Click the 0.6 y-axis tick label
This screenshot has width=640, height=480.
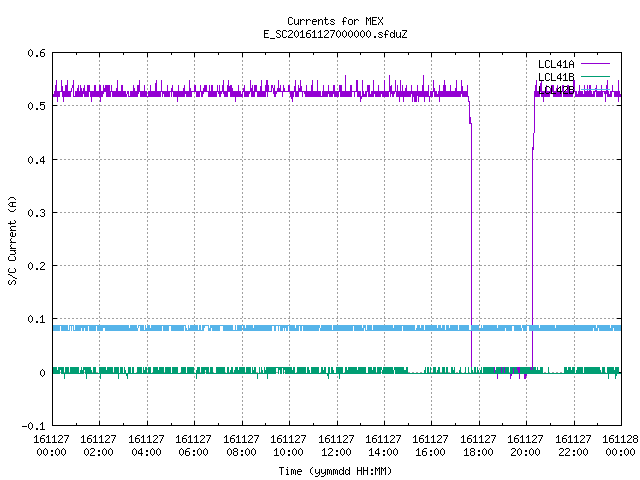[36, 53]
